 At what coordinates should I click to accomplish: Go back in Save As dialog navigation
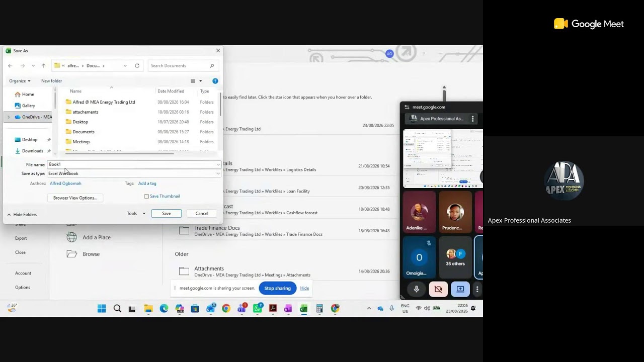point(10,66)
